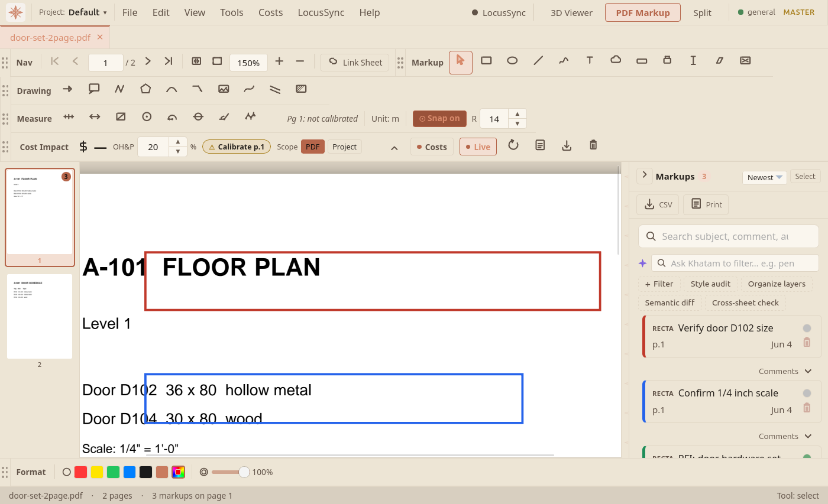828x504 pixels.
Task: Toggle the no-fill circle in Format bar
Action: pyautogui.click(x=67, y=472)
